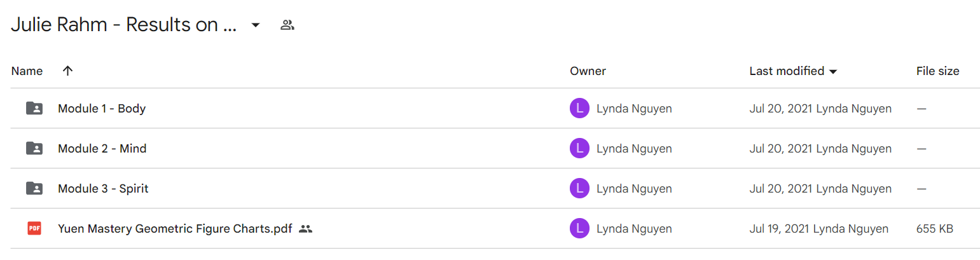Click the File size column header
The image size is (980, 260).
[x=937, y=71]
